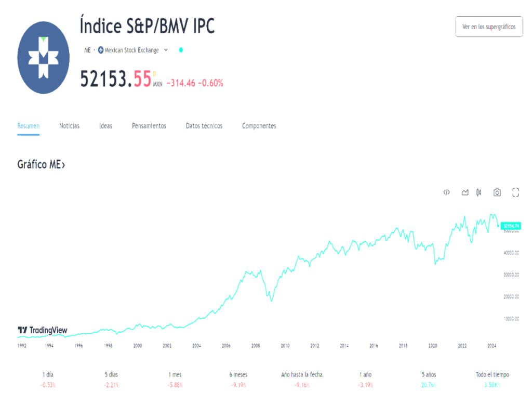Switch to the Datos técnicos tab

coord(204,126)
